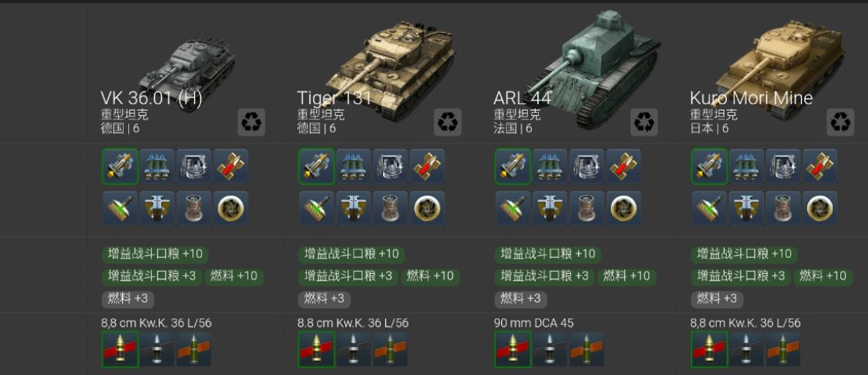Select the orange-banded shell for 90 mm DCA 45

click(x=587, y=349)
